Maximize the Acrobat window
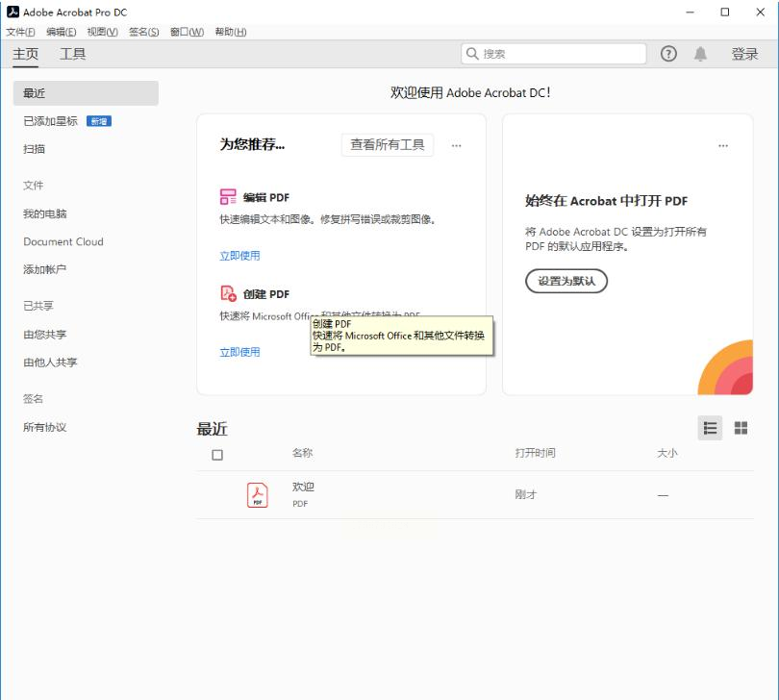Screen dimensions: 779x700 point(725,12)
